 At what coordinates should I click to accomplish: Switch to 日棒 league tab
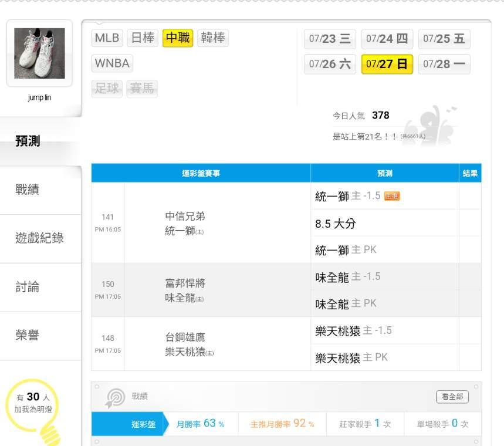143,38
